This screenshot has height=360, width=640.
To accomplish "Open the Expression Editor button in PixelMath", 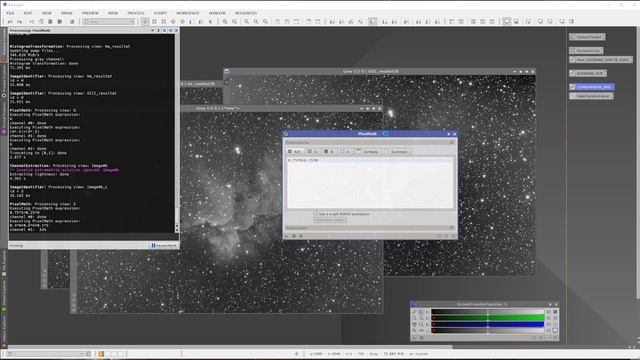I will point(330,220).
